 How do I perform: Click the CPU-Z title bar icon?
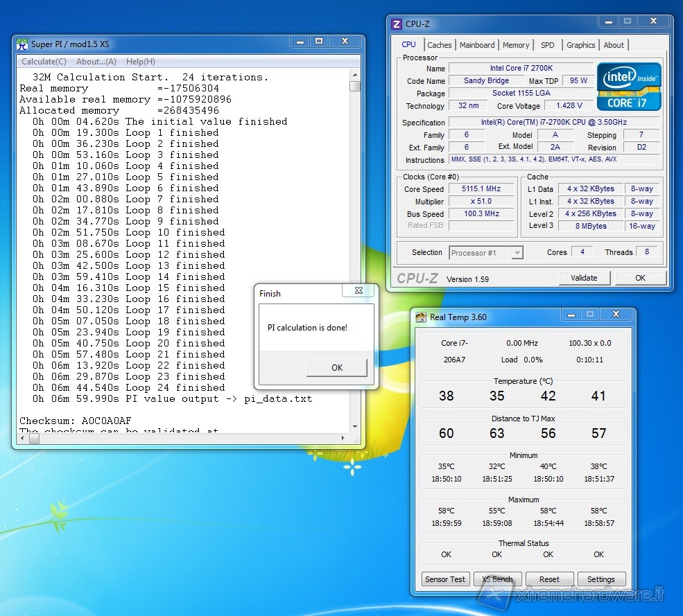point(397,24)
